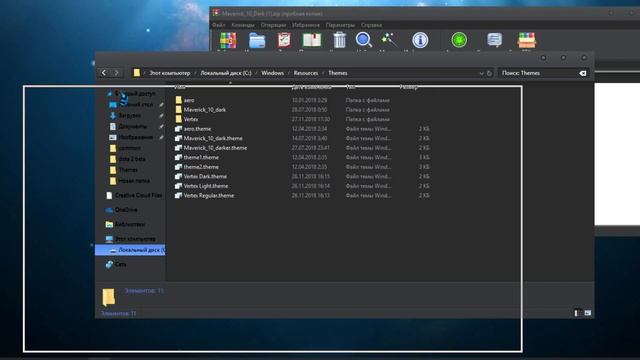Open the Themes folder in the sidebar

pyautogui.click(x=128, y=169)
